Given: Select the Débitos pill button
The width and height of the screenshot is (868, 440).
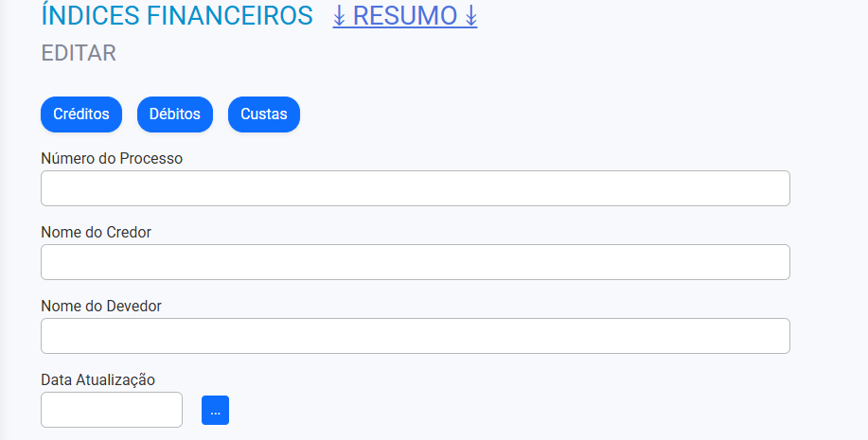Looking at the screenshot, I should pos(175,114).
